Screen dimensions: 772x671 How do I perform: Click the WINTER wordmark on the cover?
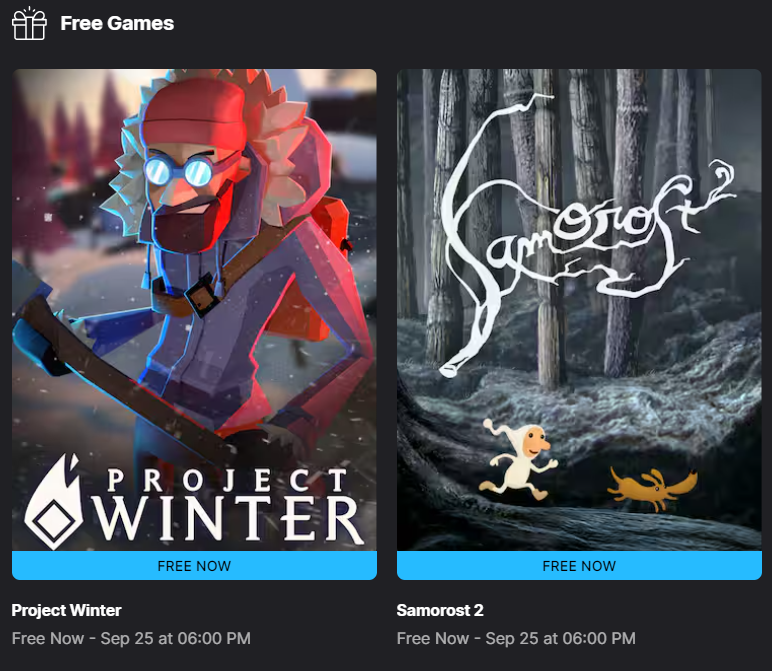point(227,518)
